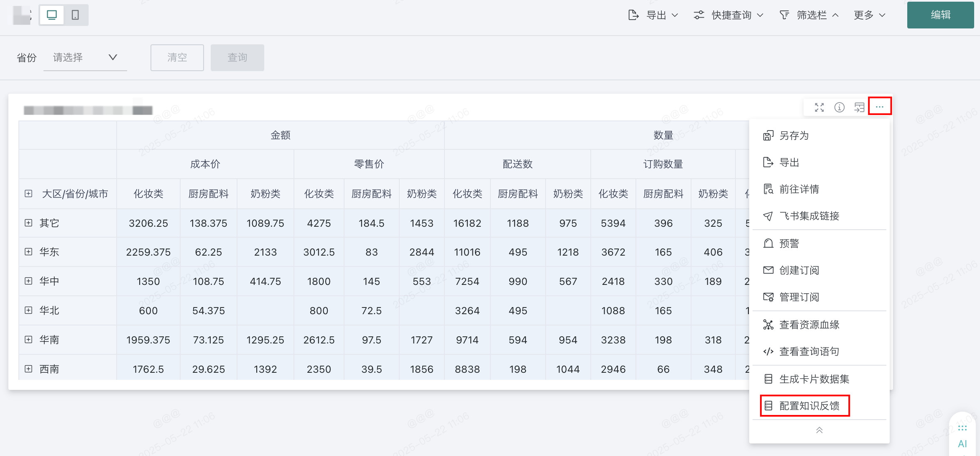This screenshot has height=456, width=980.
Task: Select 查看查询语句 menu item
Action: tap(819, 351)
